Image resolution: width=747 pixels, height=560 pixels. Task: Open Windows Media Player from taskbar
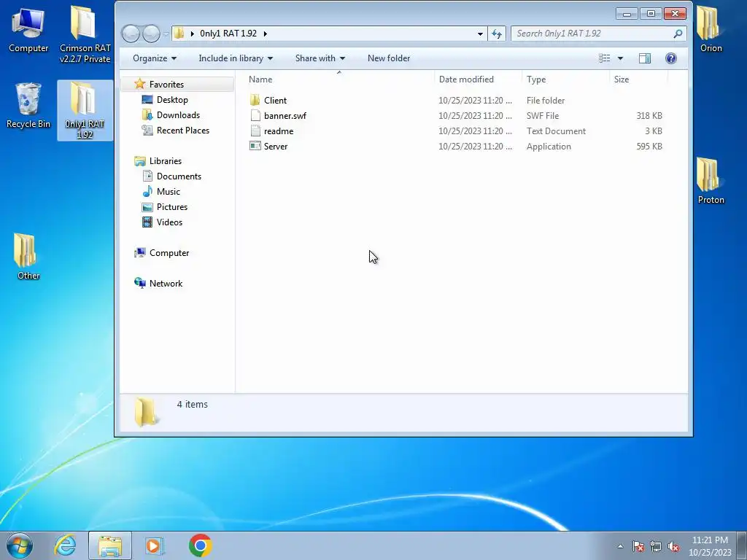pyautogui.click(x=155, y=545)
